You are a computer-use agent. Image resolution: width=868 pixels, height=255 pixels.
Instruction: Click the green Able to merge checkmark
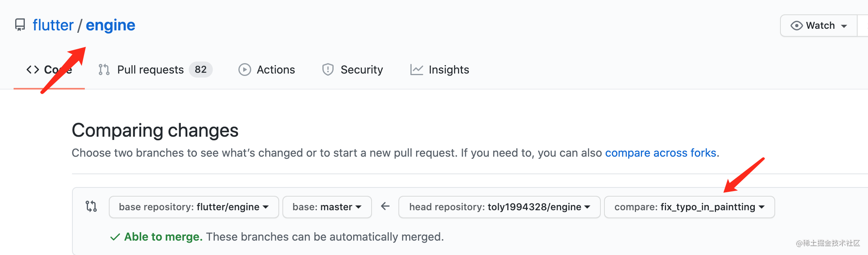click(115, 237)
